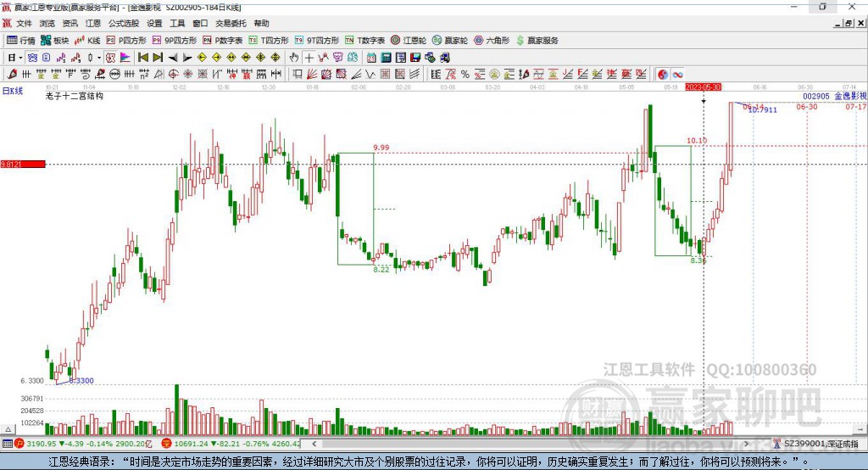Viewport: 868px width, 470px height.
Task: Open the calculator icon
Action: coord(386,58)
